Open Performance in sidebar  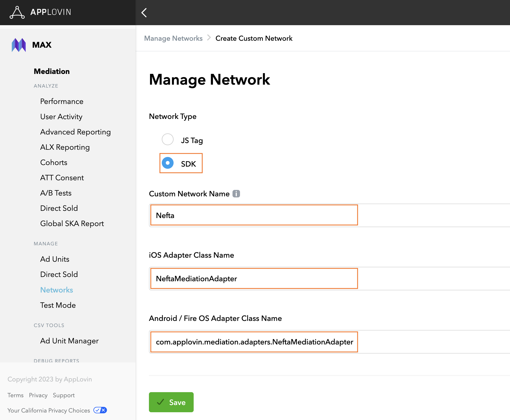pos(62,101)
